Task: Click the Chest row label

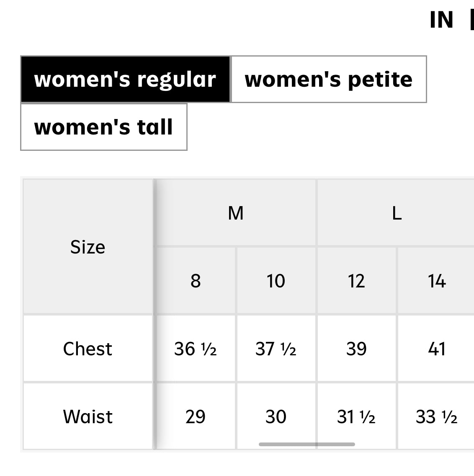Action: pyautogui.click(x=88, y=349)
